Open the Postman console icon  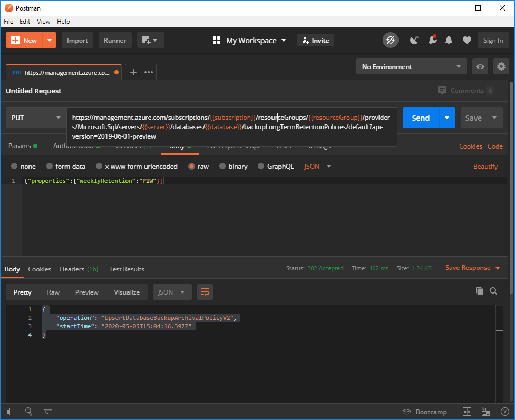point(48,412)
